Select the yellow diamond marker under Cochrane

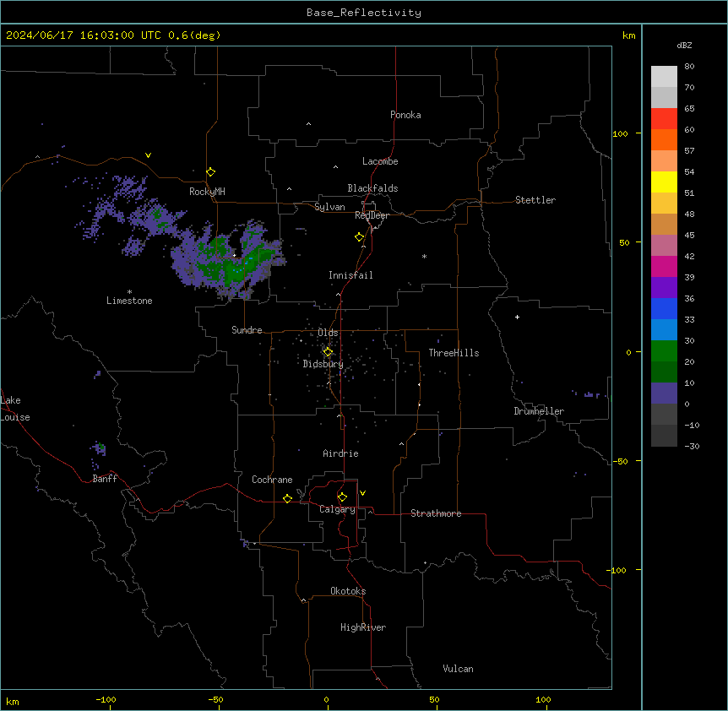click(x=287, y=498)
